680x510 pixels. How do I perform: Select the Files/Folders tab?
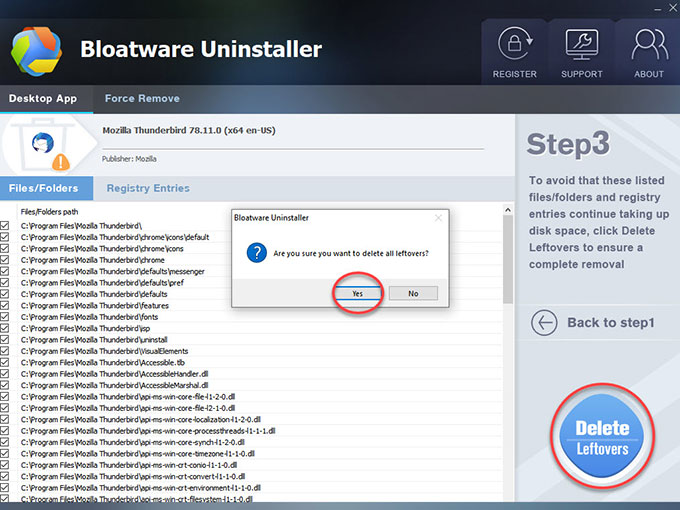point(46,188)
